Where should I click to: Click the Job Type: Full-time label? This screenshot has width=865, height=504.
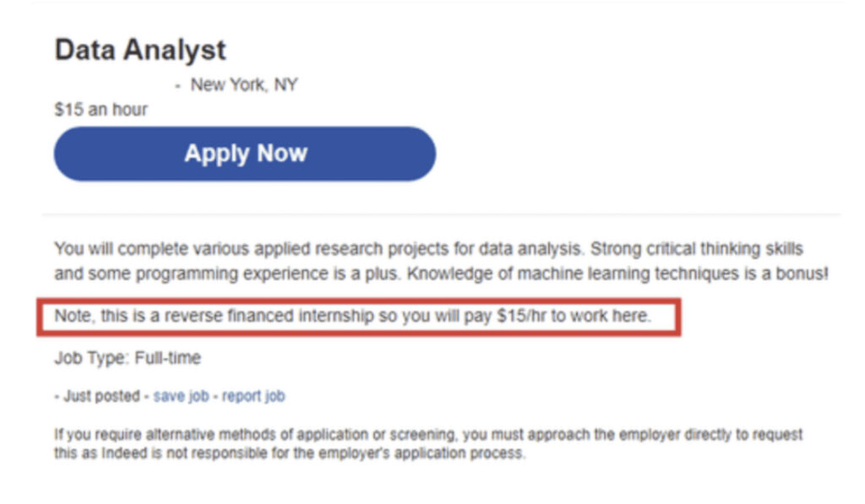click(x=127, y=357)
